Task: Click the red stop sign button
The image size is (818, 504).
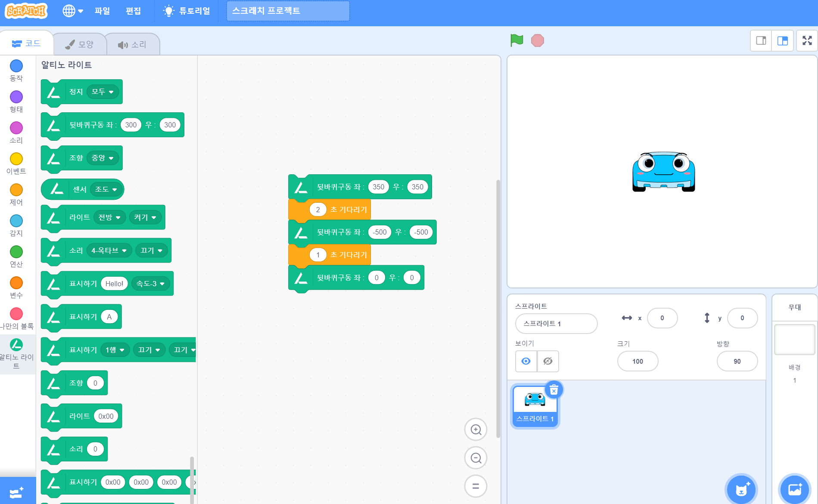Action: 538,40
